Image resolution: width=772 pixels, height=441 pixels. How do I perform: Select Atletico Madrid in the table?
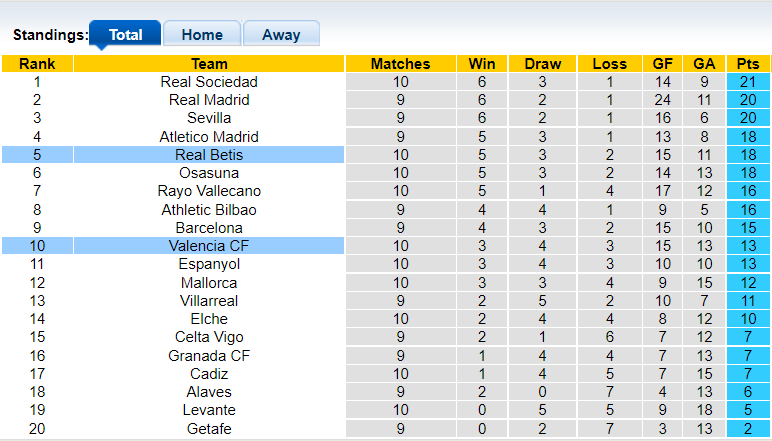[x=209, y=137]
